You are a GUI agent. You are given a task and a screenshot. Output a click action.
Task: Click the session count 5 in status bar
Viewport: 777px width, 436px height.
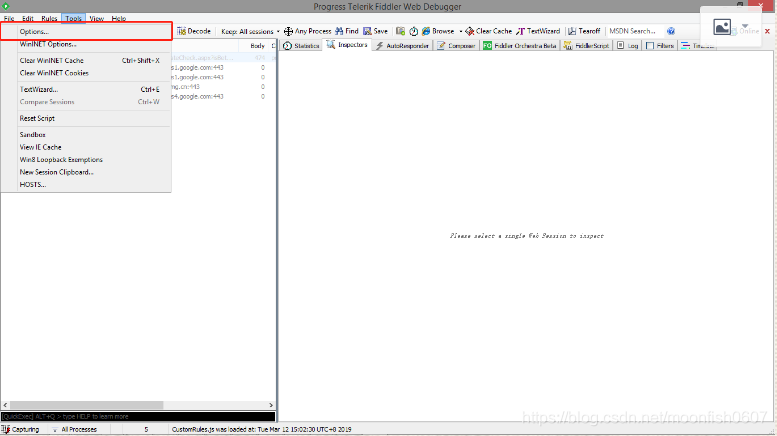coord(146,430)
